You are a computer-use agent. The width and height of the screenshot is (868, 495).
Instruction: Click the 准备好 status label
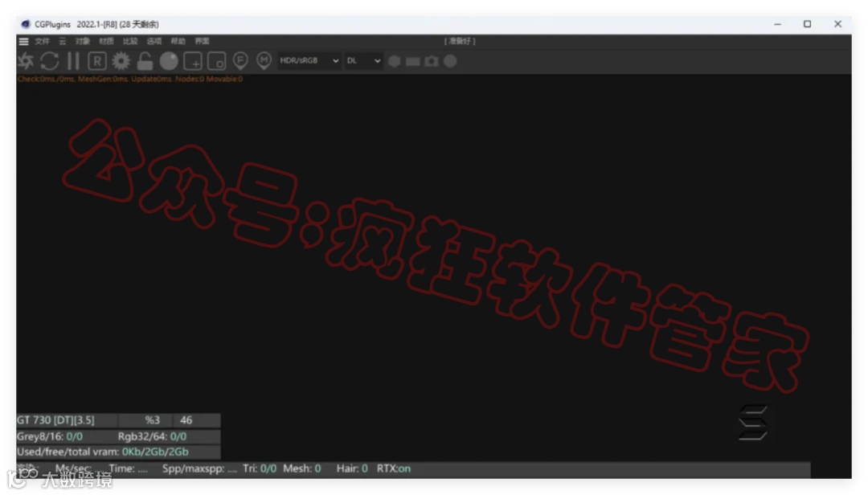pos(460,42)
